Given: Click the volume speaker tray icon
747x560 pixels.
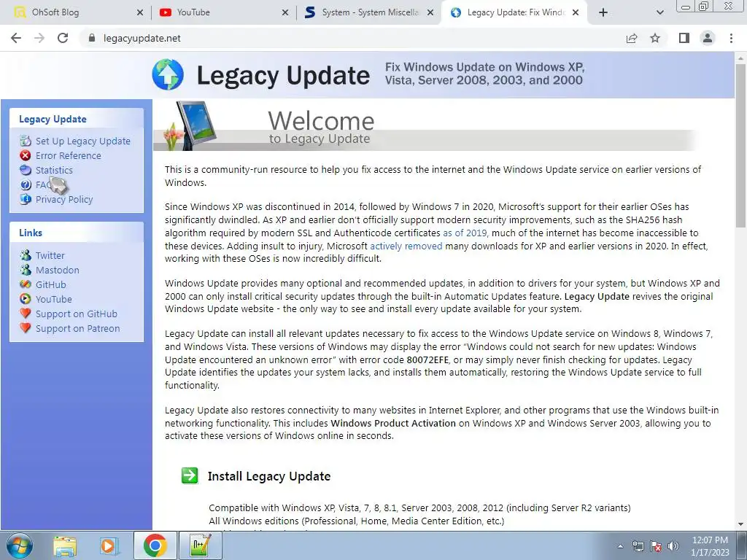Looking at the screenshot, I should [x=673, y=546].
